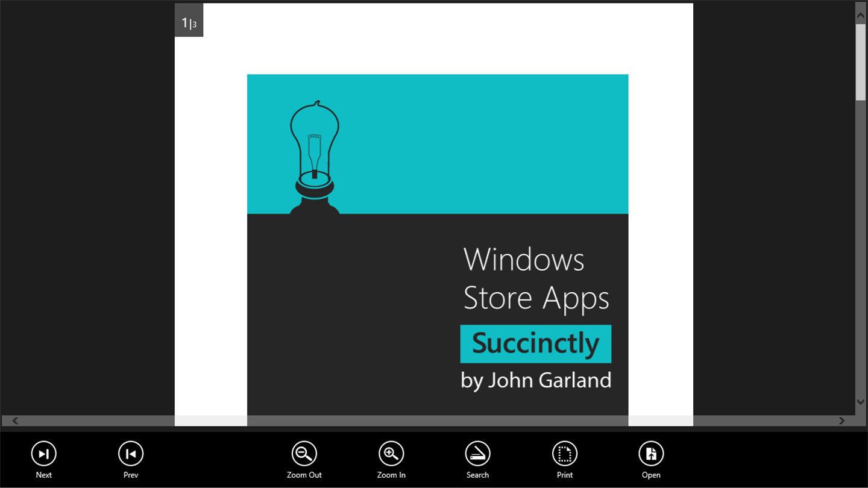Click the "Succinctly" title text
Viewport: 868px width, 488px height.
coord(536,343)
